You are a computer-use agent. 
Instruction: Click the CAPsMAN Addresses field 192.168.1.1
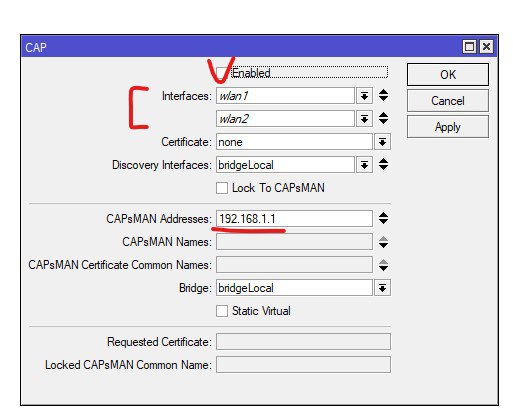coord(294,219)
